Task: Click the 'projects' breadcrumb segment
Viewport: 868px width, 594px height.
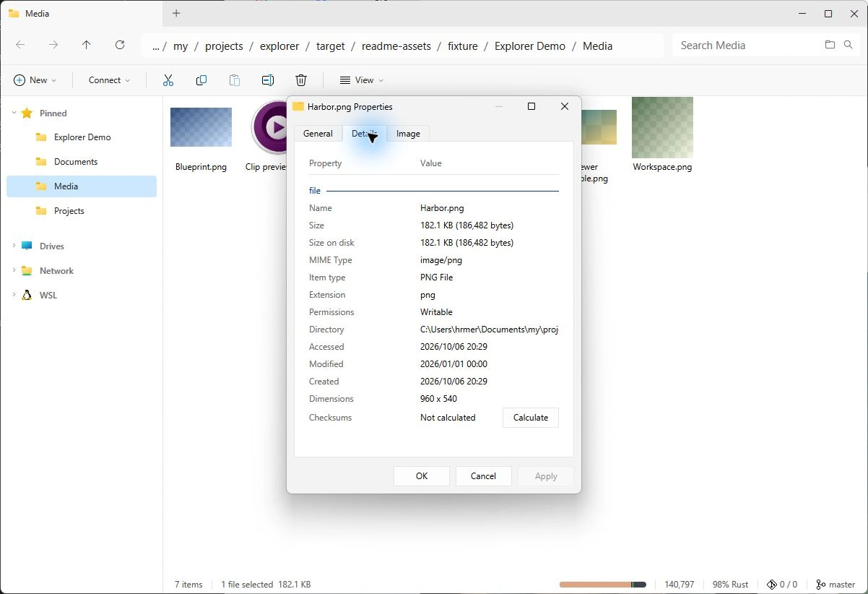Action: coord(224,46)
